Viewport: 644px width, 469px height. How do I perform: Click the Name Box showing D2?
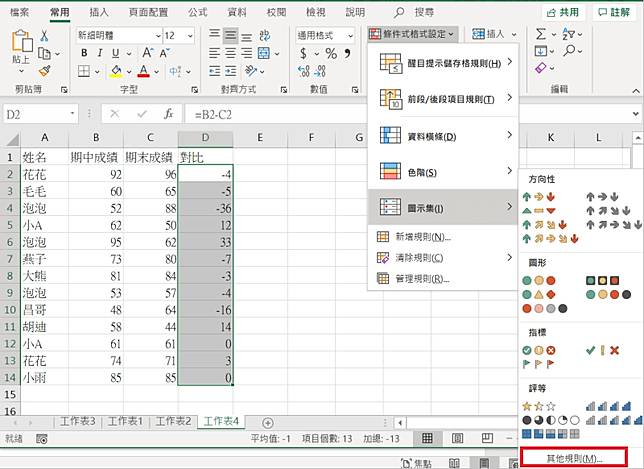pyautogui.click(x=40, y=114)
